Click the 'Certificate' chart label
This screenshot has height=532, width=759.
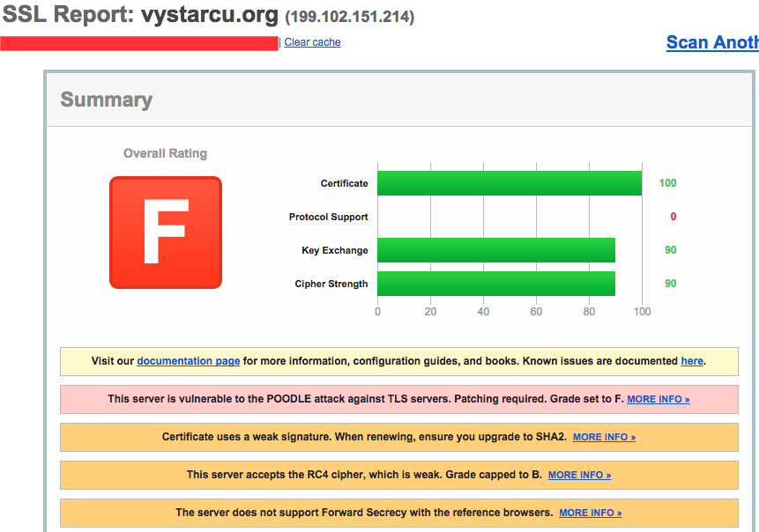pos(344,183)
